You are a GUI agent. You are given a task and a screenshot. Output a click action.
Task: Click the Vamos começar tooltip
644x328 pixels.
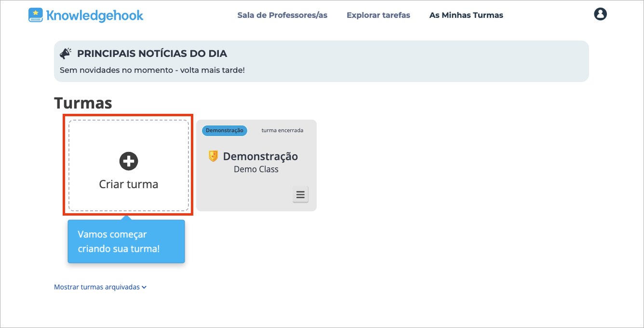click(126, 242)
